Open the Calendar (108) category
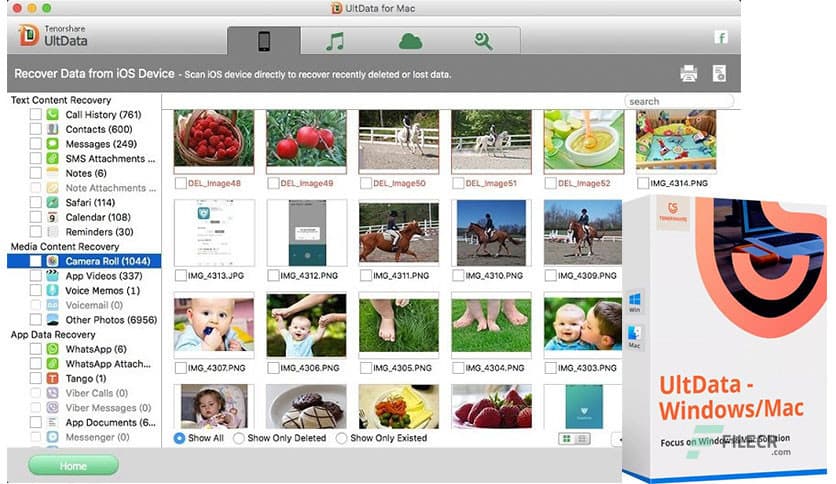Image resolution: width=836 pixels, height=484 pixels. tap(98, 217)
